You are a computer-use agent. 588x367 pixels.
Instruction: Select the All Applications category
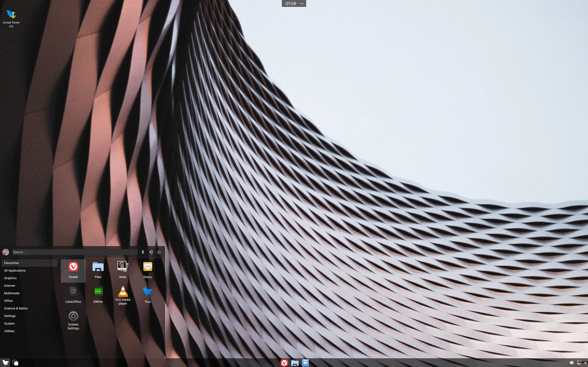pyautogui.click(x=15, y=270)
